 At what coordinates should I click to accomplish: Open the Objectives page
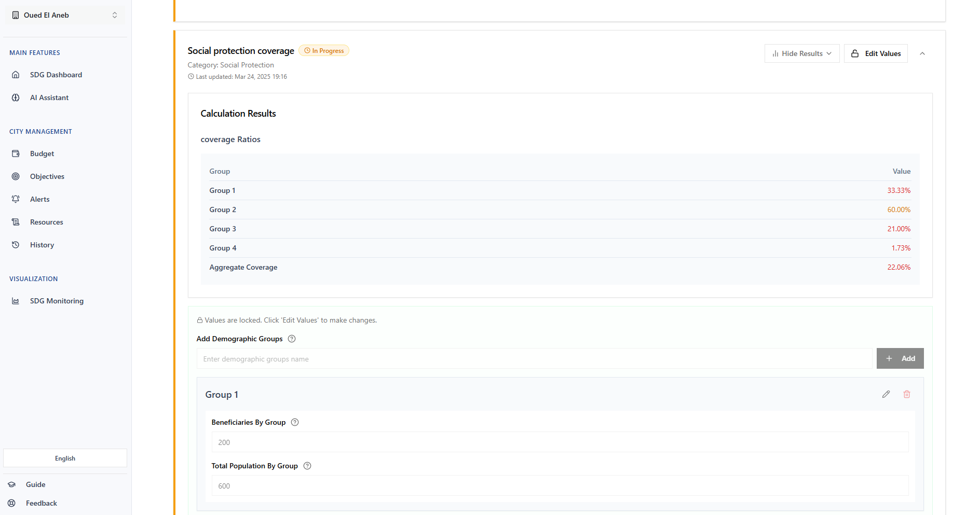click(47, 176)
